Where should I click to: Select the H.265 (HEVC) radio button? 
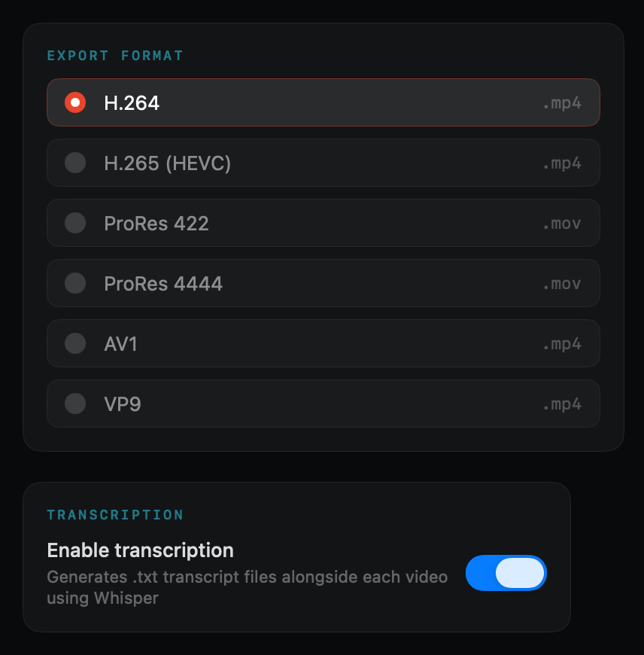tap(74, 163)
